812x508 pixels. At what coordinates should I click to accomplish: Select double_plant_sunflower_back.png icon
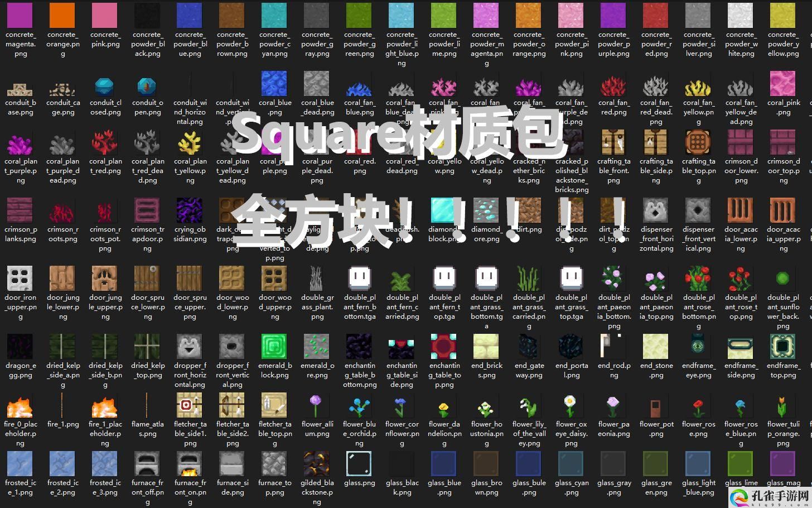783,278
